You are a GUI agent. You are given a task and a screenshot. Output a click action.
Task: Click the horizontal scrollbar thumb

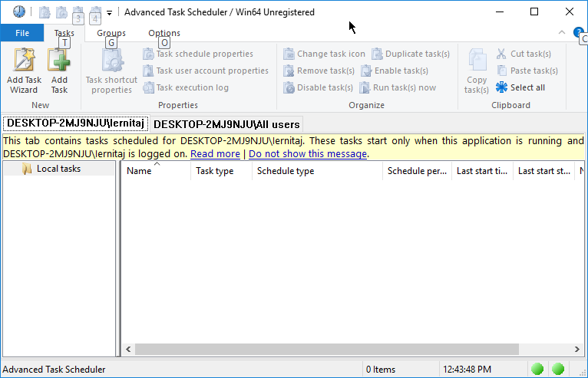click(327, 349)
